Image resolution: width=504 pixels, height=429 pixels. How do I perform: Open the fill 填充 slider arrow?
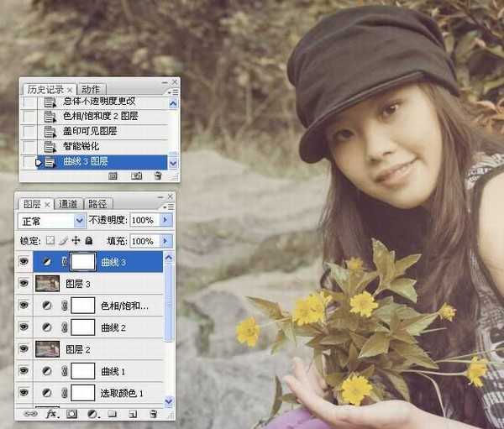coord(165,241)
